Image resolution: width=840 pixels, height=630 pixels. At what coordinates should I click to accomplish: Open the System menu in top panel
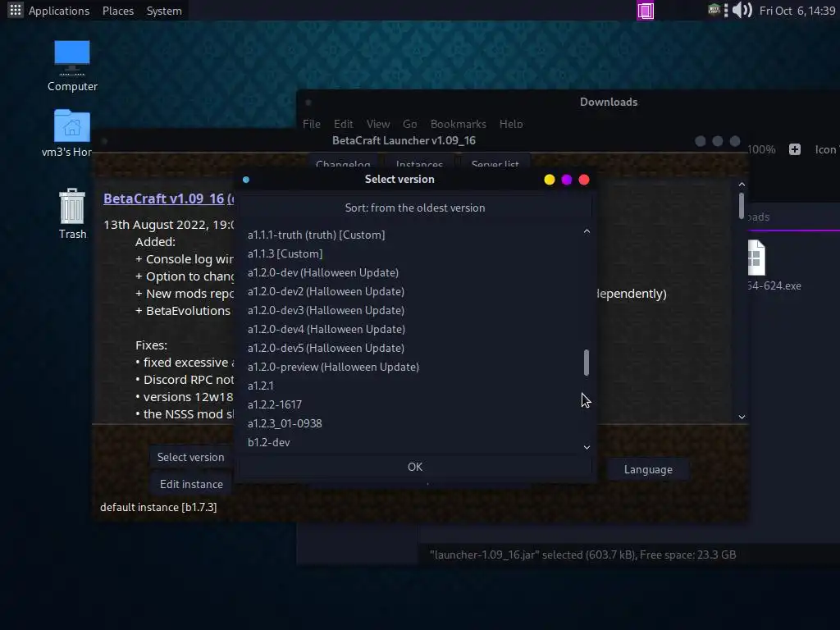pos(164,11)
